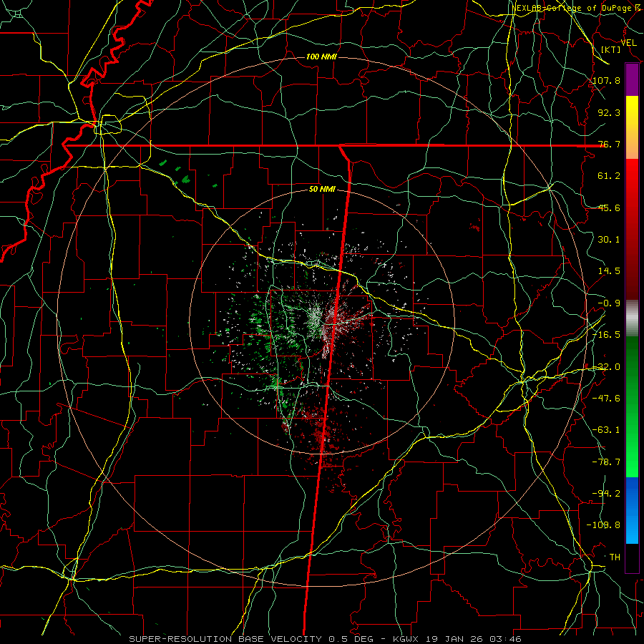Click the '100 NMI' range ring label
The image size is (644, 644).
[321, 57]
